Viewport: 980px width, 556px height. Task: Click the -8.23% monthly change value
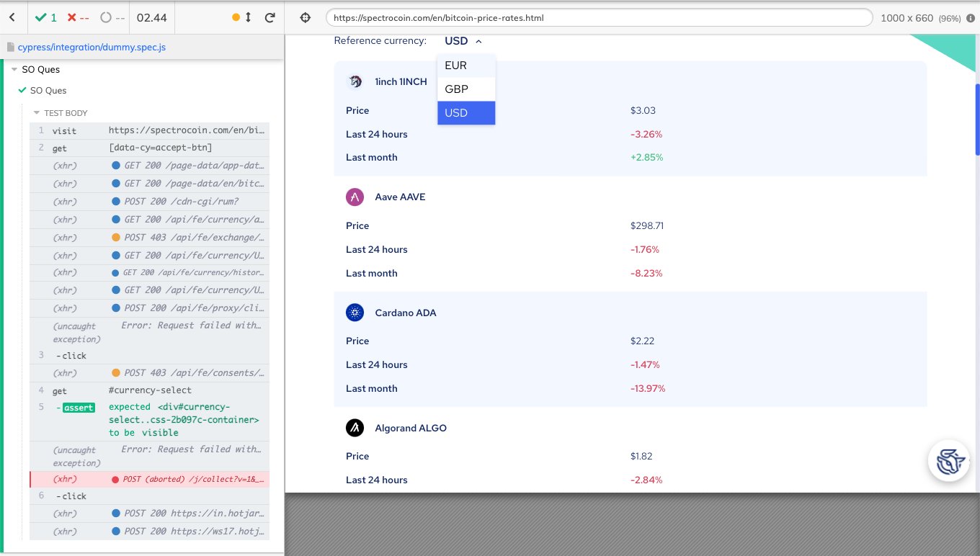pos(646,273)
